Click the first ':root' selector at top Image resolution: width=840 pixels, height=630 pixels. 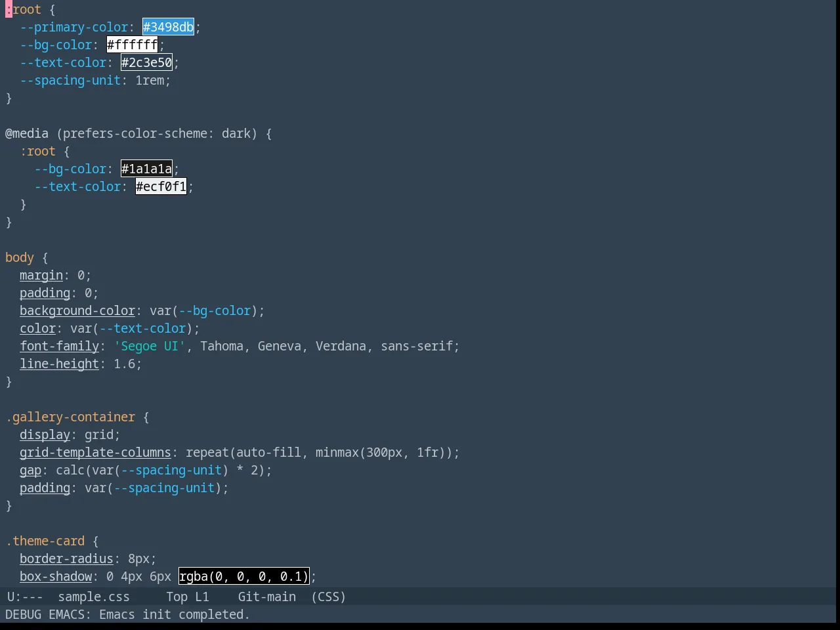pos(23,9)
